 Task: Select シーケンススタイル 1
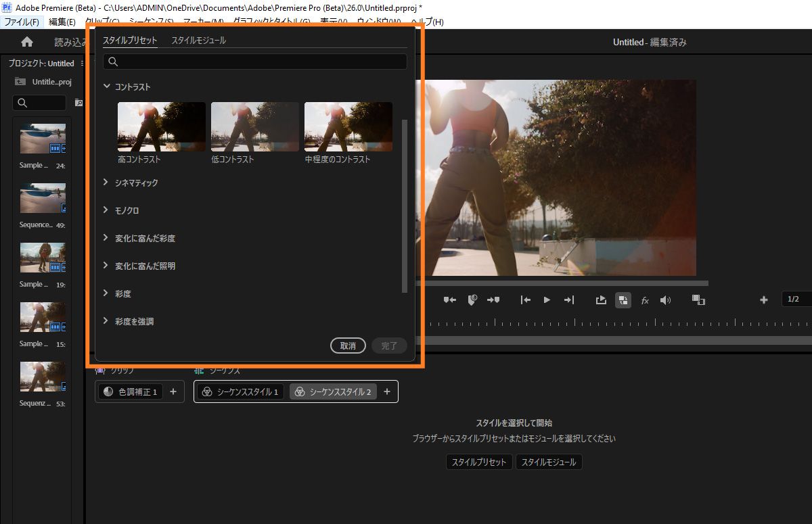(x=241, y=391)
